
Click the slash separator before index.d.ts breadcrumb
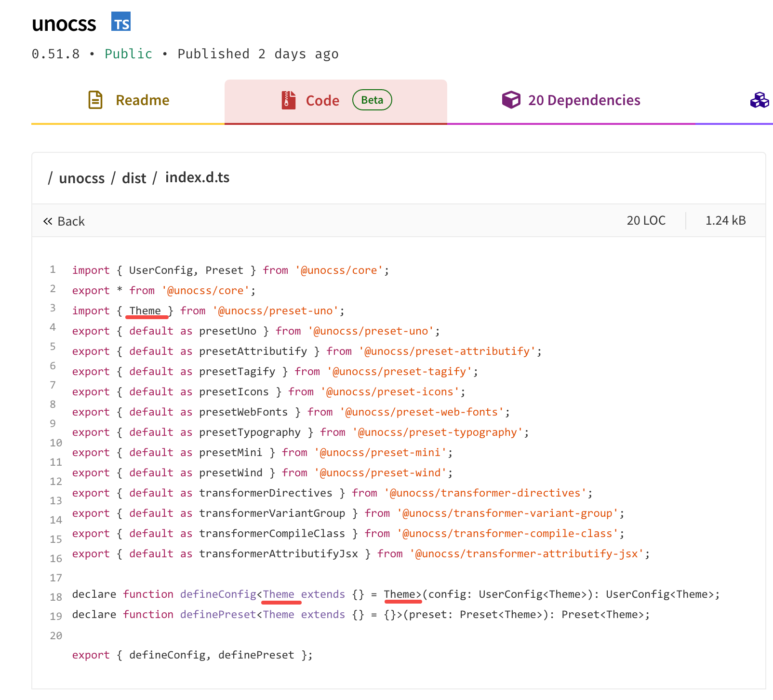click(154, 177)
